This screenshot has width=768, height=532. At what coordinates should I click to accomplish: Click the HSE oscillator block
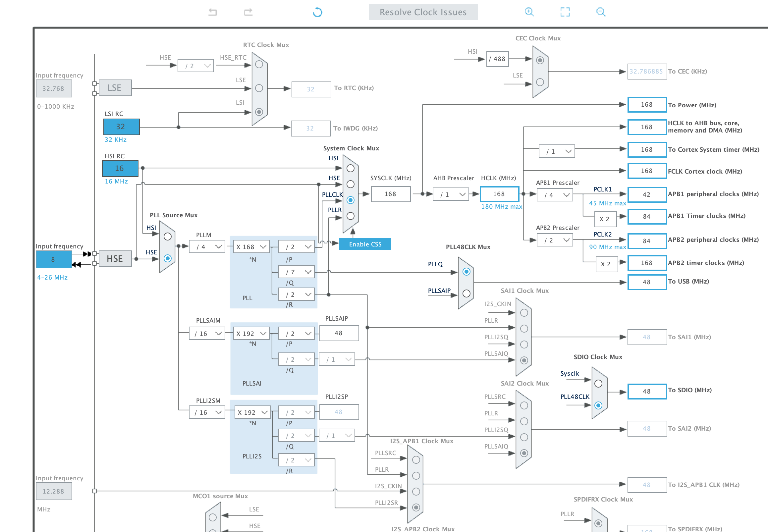pyautogui.click(x=115, y=259)
